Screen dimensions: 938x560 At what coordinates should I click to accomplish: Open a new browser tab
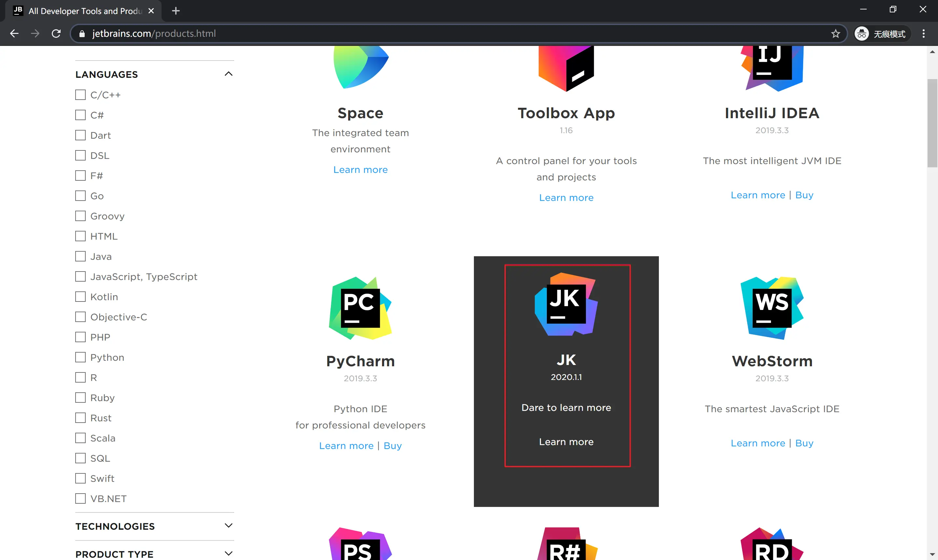pos(176,11)
